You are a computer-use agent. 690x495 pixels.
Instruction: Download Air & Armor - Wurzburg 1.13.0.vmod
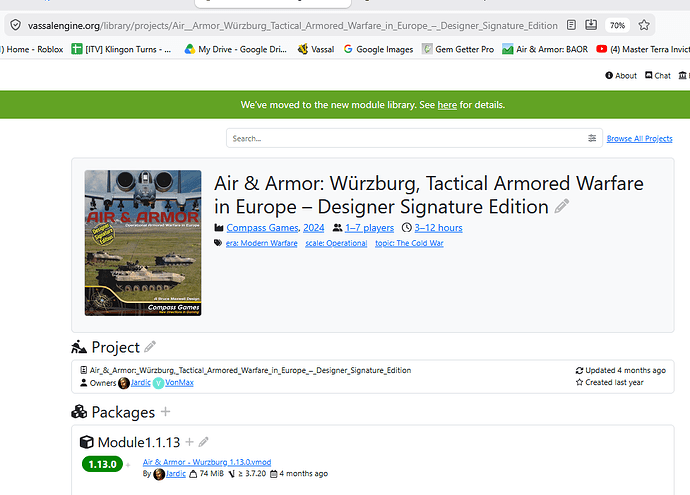[207, 462]
